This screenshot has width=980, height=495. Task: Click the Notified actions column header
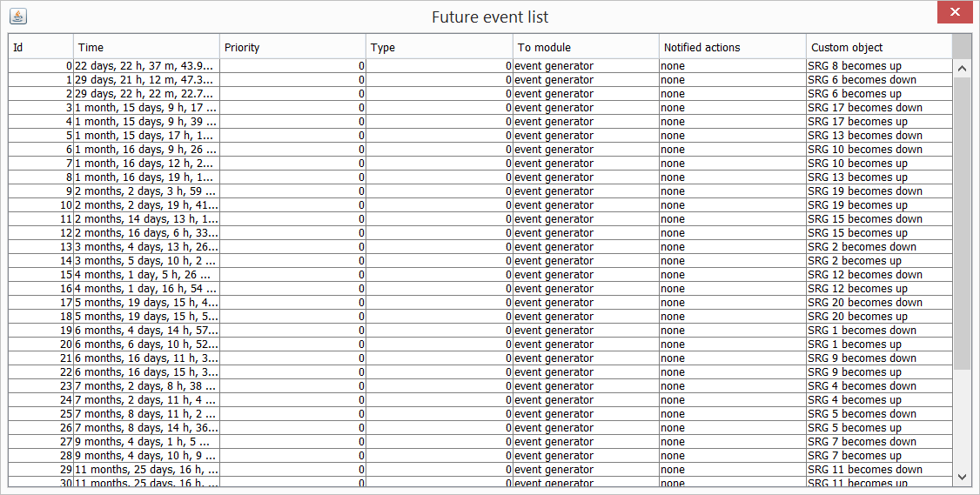(x=733, y=48)
